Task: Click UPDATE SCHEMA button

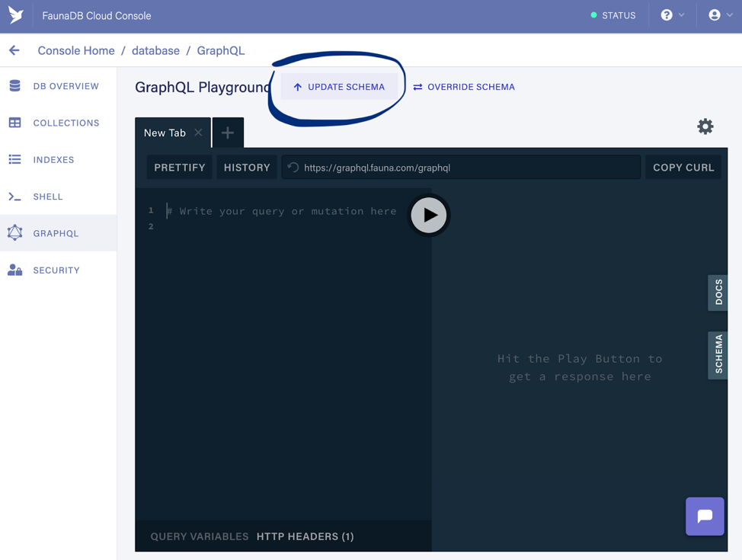Action: [339, 87]
